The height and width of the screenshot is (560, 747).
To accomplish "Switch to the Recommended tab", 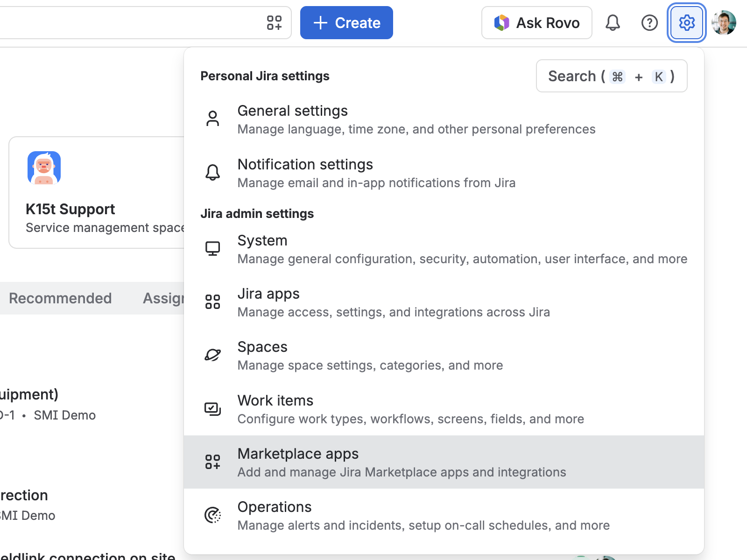I will pyautogui.click(x=60, y=298).
